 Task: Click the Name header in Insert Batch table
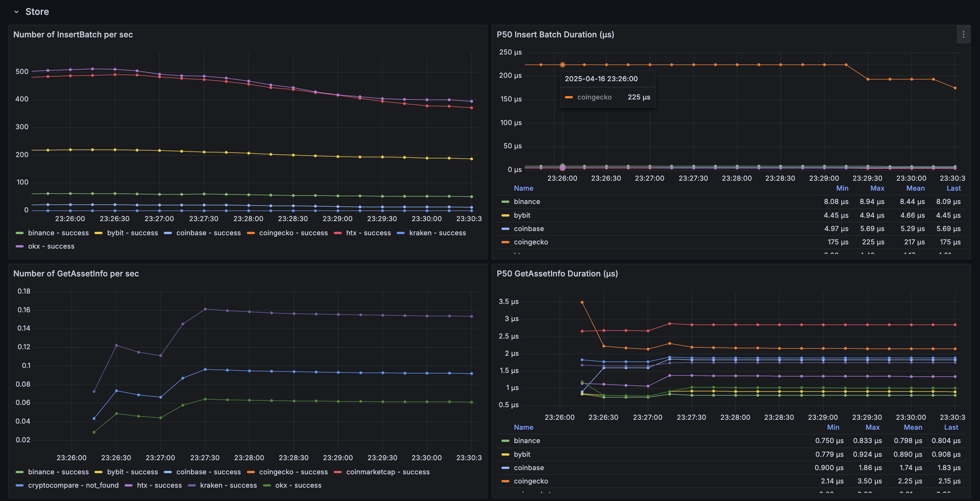tap(523, 188)
